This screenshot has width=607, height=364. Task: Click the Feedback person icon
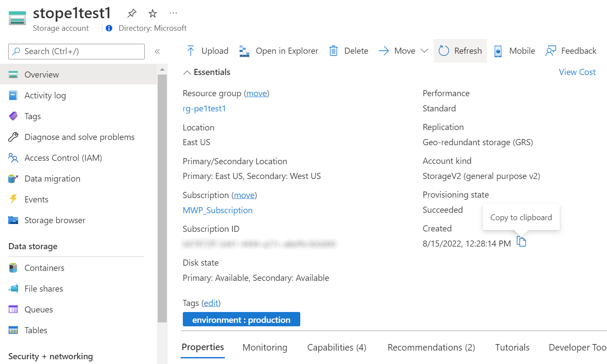(551, 51)
